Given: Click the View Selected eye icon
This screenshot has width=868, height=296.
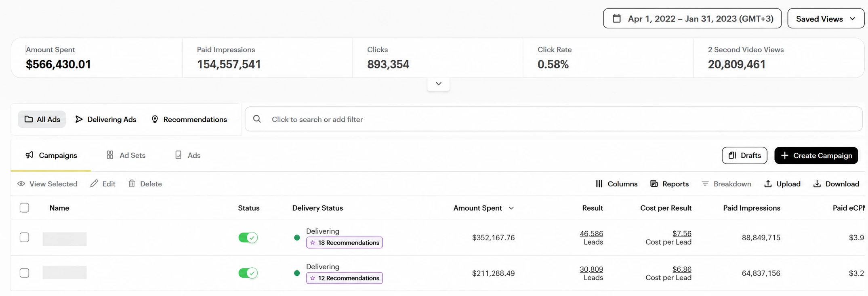Looking at the screenshot, I should [21, 184].
